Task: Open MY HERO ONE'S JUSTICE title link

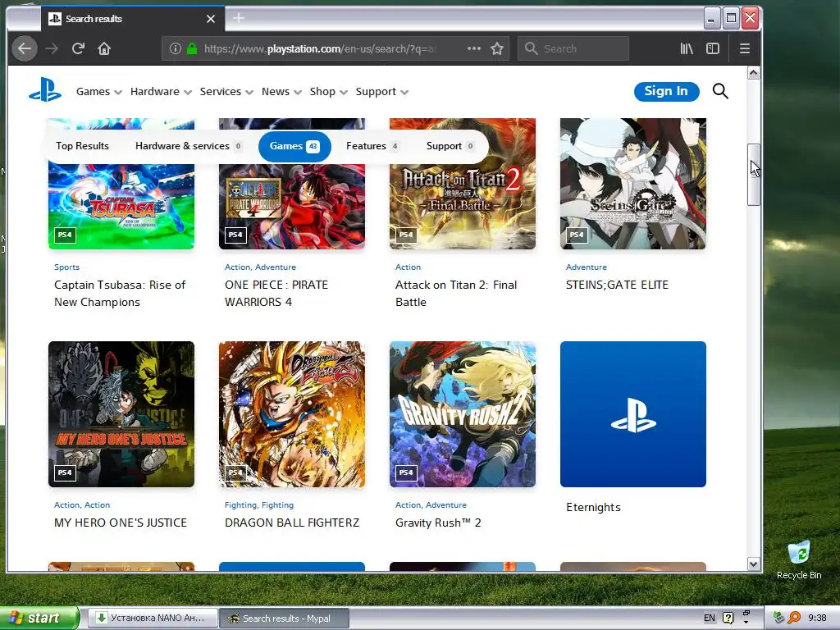Action: point(121,523)
